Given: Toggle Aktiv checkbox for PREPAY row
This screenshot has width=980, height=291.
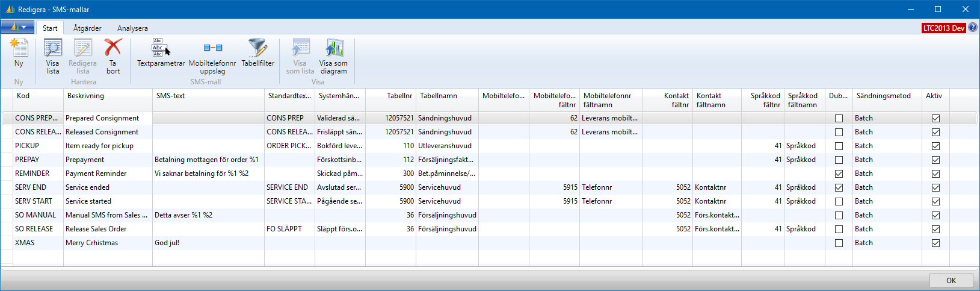Looking at the screenshot, I should [935, 160].
